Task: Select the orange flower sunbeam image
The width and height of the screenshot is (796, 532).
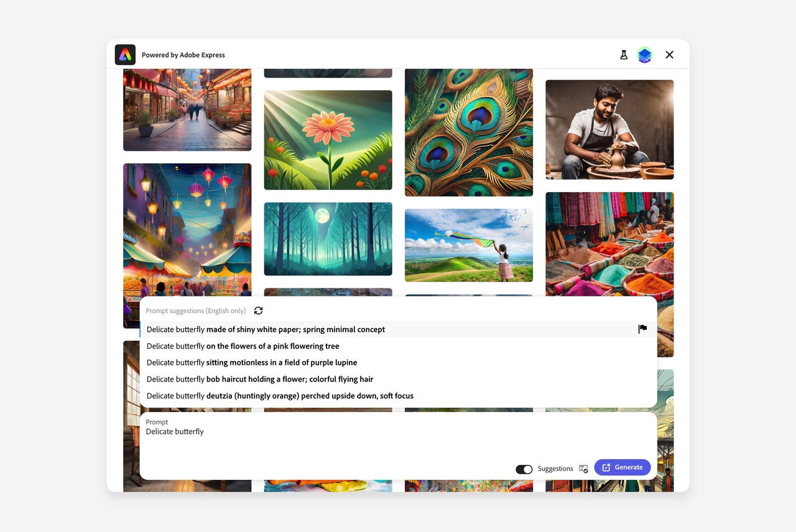Action: pyautogui.click(x=328, y=140)
